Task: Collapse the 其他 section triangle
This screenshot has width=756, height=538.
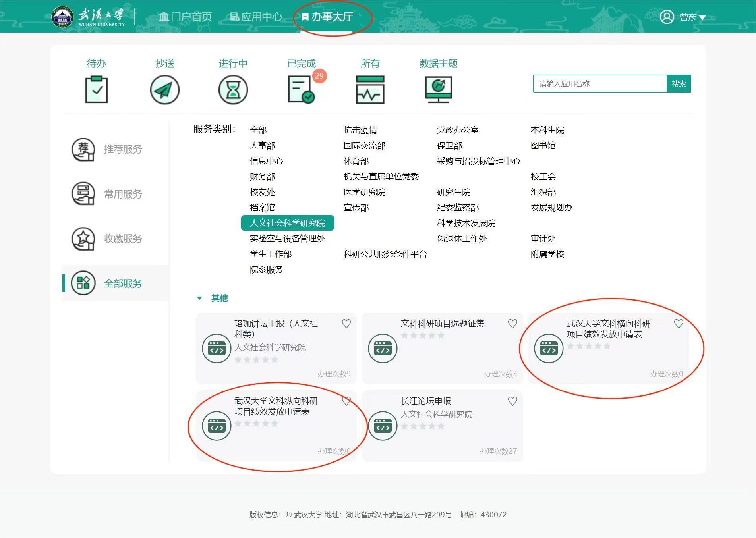Action: [199, 298]
